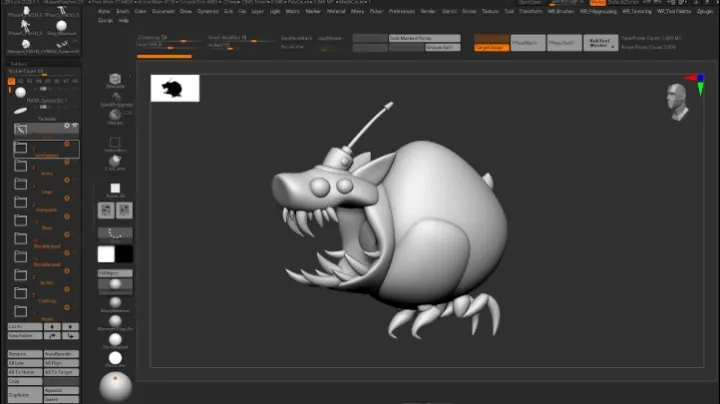This screenshot has width=720, height=404.
Task: Toggle the orange visibility icon on the Legs folder row
Action: pos(67,180)
